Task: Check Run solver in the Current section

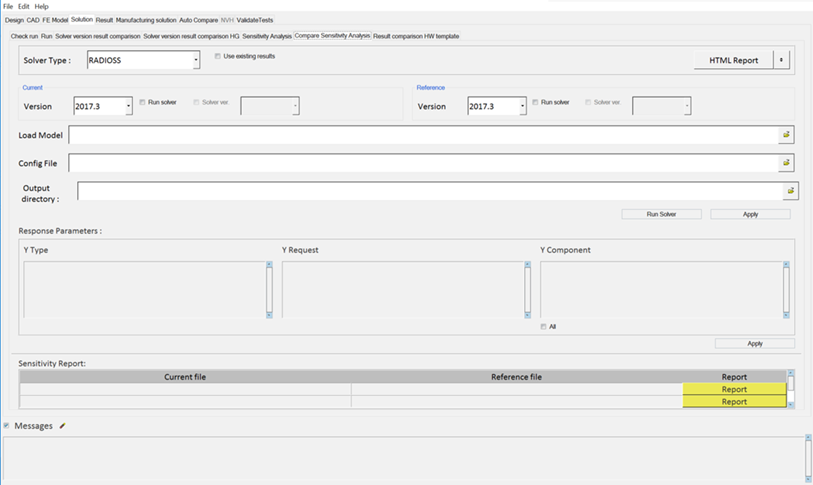Action: pos(144,102)
